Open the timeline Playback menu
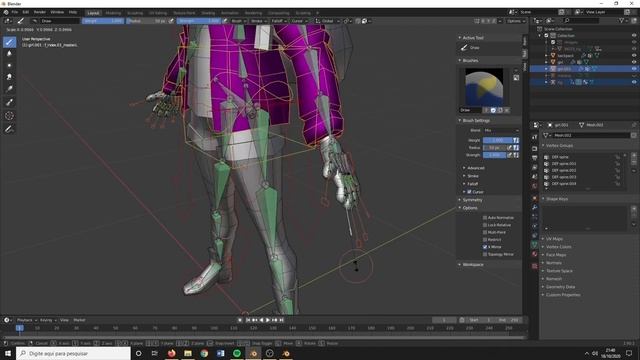This screenshot has width=640, height=360. pos(27,320)
